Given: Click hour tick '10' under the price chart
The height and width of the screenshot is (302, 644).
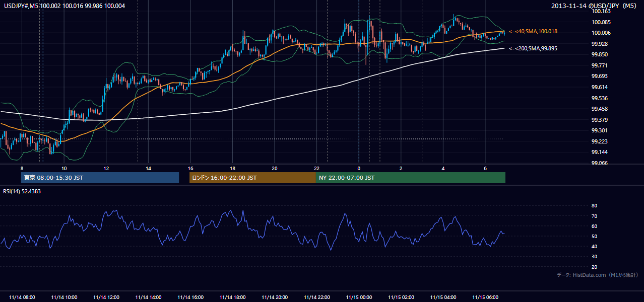Looking at the screenshot, I should [64, 168].
